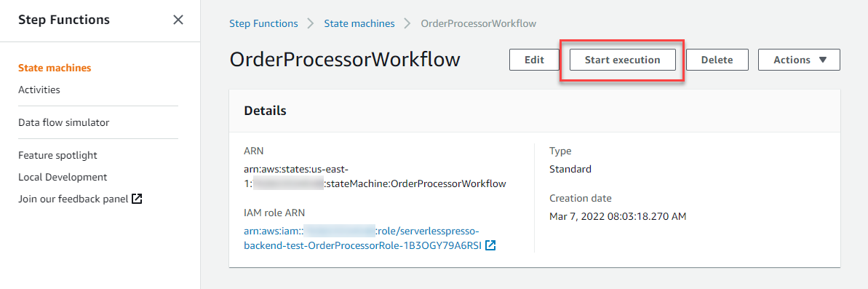Open Local Development in sidebar

coord(63,177)
